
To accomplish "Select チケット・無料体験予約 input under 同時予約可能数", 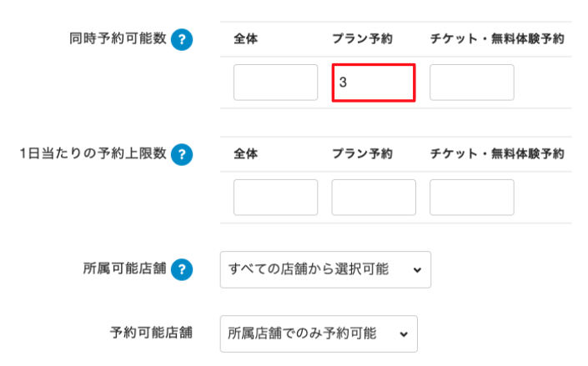I will [x=471, y=83].
